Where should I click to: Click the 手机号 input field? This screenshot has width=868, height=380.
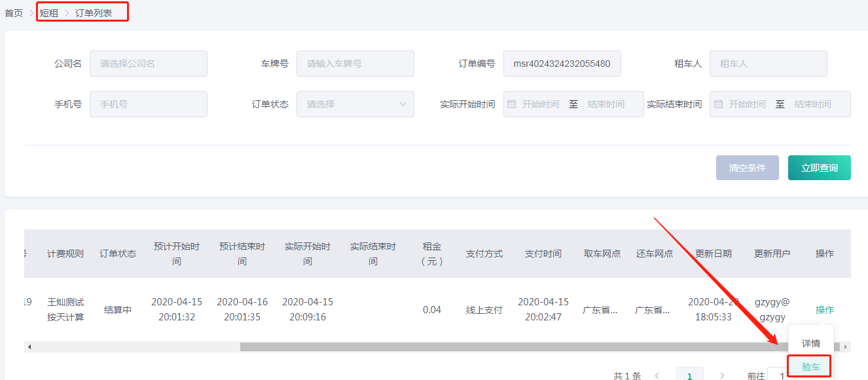148,104
